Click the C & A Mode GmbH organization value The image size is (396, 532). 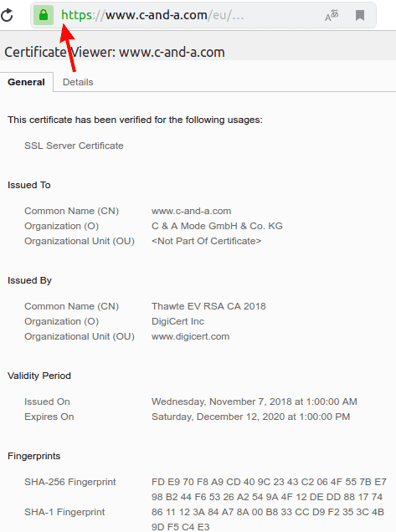click(217, 226)
